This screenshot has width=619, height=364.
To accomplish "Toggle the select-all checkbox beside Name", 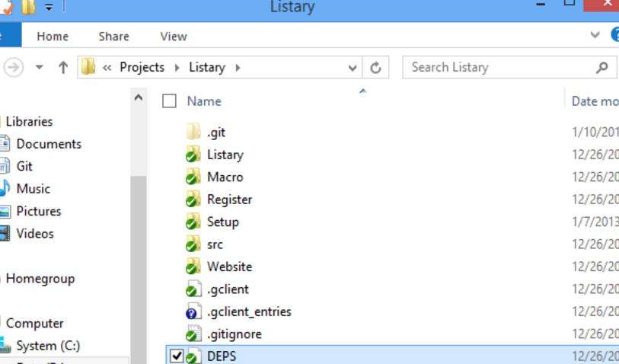I will click(169, 101).
